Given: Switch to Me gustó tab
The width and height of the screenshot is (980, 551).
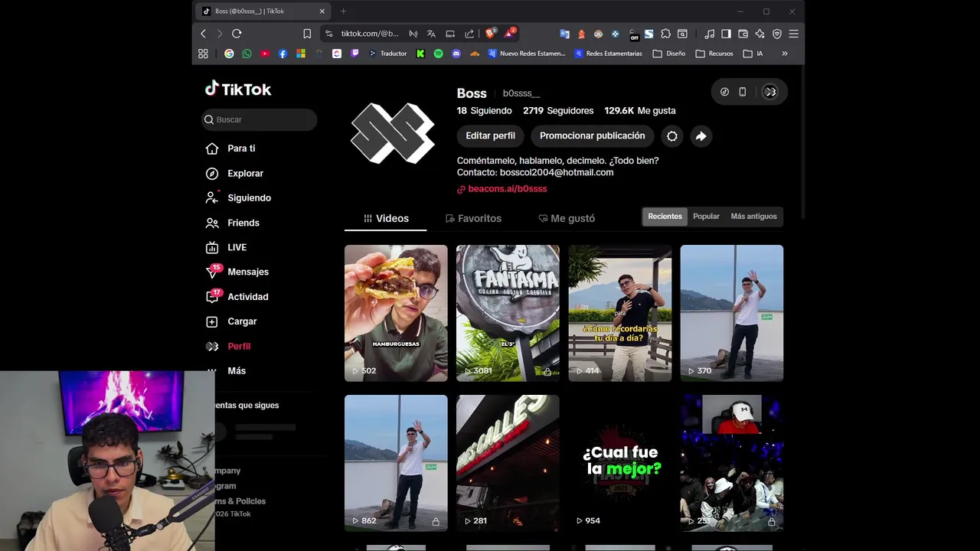Looking at the screenshot, I should [567, 218].
